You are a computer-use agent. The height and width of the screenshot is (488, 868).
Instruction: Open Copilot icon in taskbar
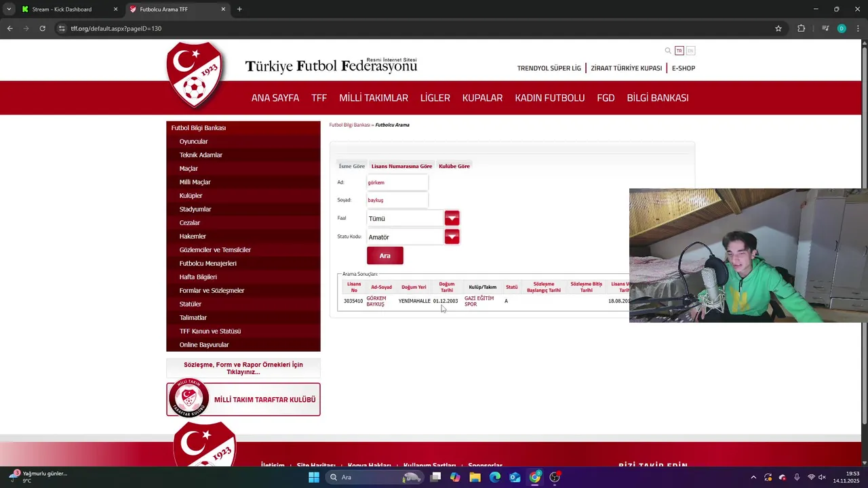455,477
